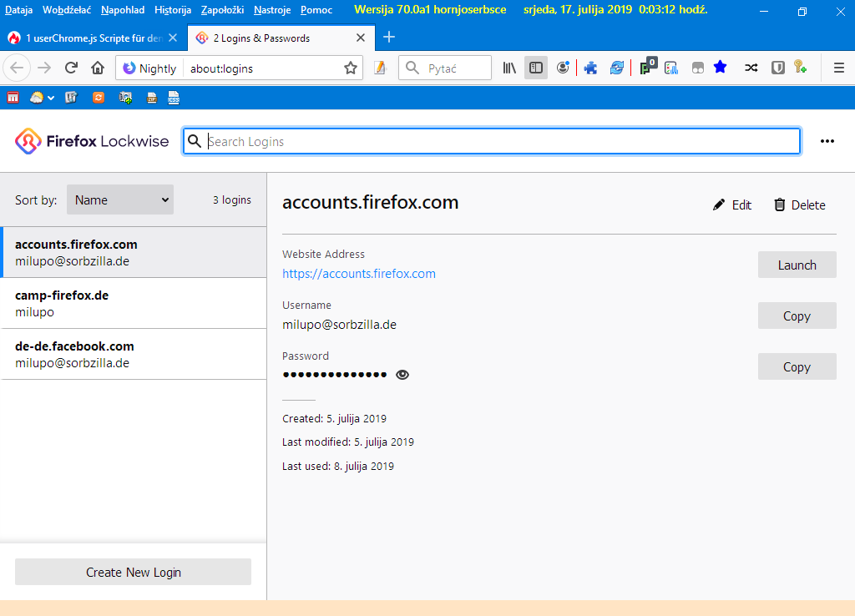This screenshot has height=616, width=855.
Task: Select the de-de.facebook.com login entry
Action: tap(134, 355)
